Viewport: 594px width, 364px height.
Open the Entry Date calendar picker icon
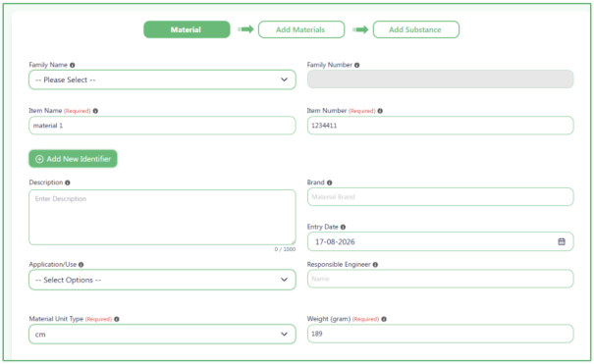click(562, 241)
